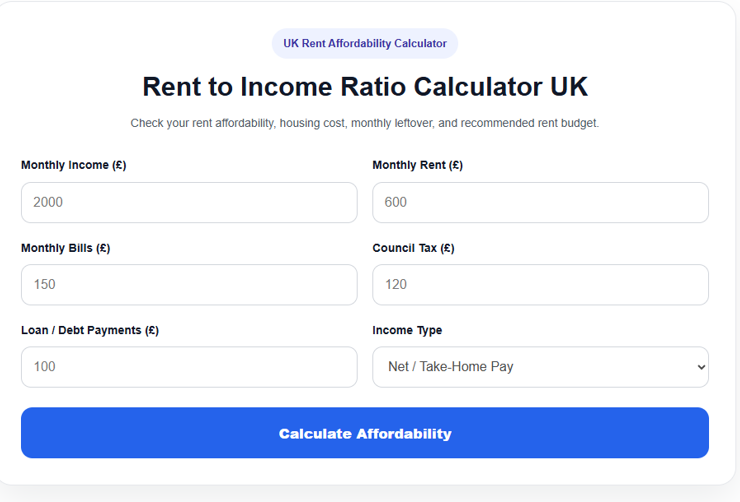The width and height of the screenshot is (740, 502).
Task: Open the Income Type dropdown menu
Action: click(x=540, y=367)
